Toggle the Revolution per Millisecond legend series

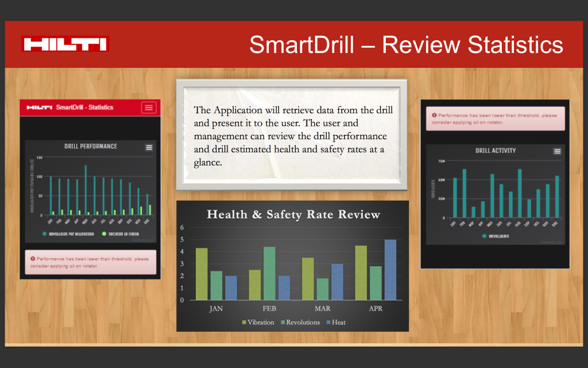click(68, 234)
